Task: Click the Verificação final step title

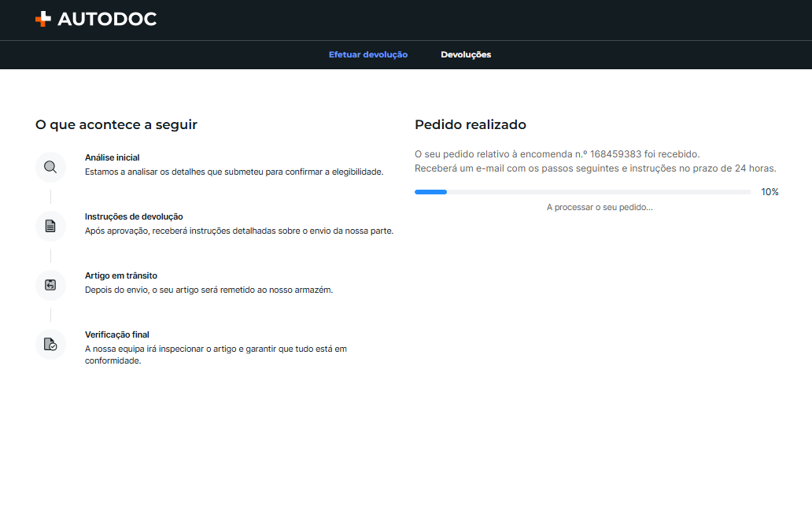Action: pyautogui.click(x=117, y=334)
